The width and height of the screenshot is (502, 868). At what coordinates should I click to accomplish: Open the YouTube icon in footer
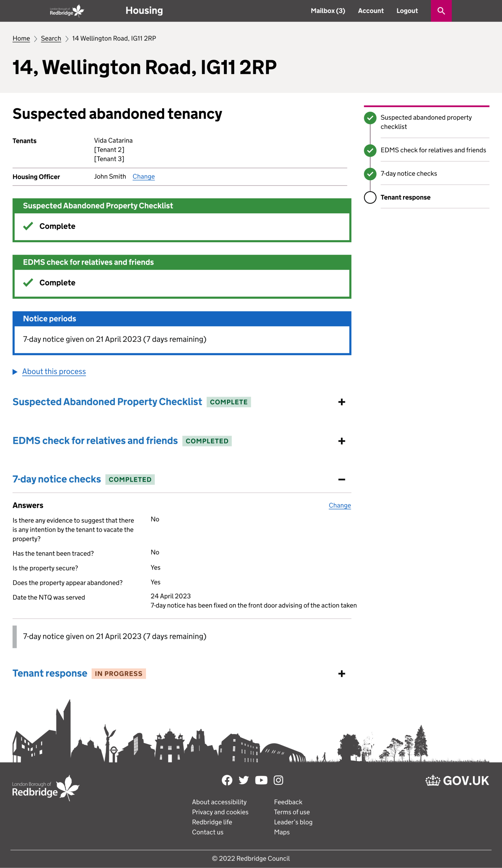[261, 780]
